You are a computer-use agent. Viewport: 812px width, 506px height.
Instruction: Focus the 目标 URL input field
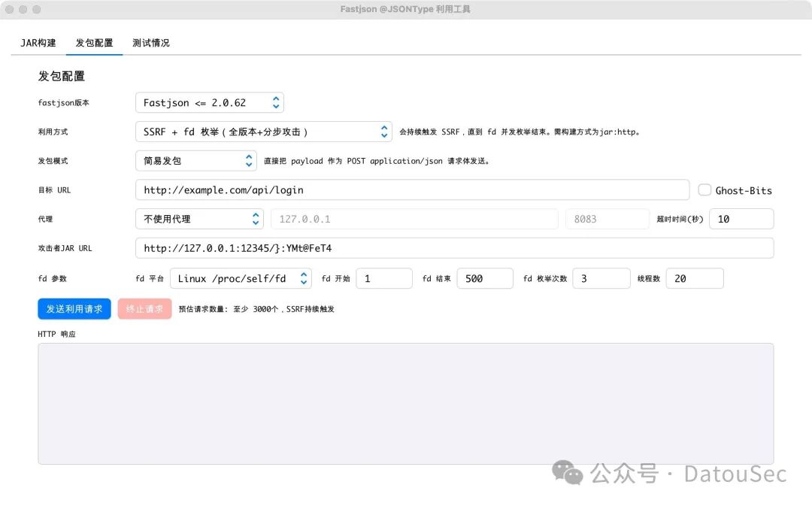[412, 190]
